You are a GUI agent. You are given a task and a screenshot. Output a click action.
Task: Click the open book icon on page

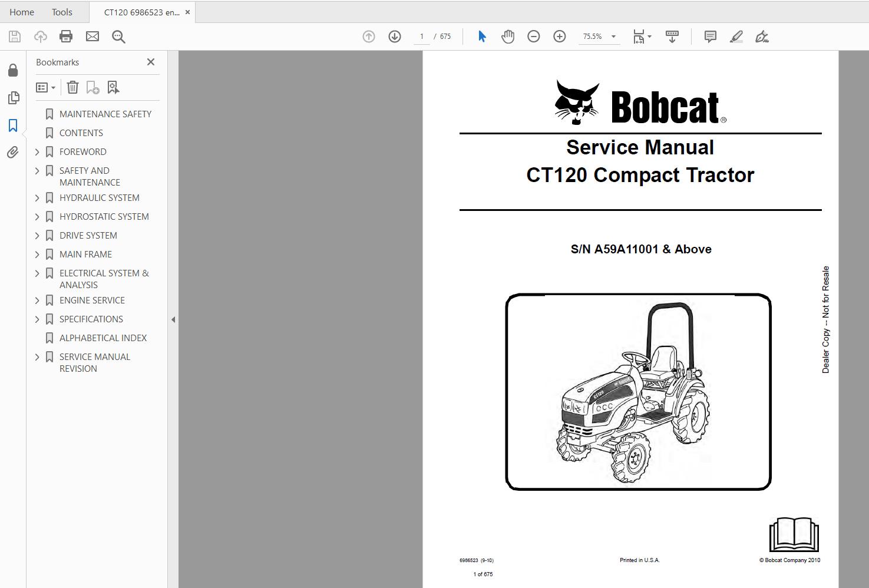point(794,534)
